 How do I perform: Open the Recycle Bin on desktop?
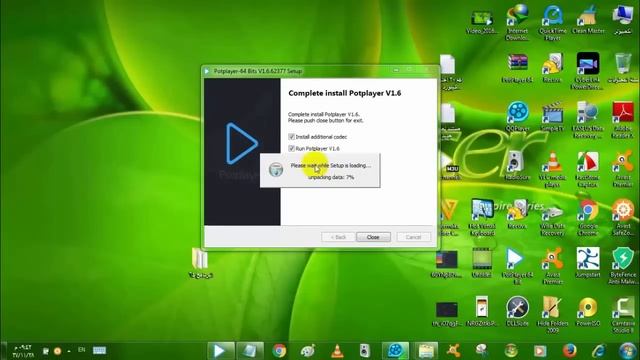[x=622, y=69]
